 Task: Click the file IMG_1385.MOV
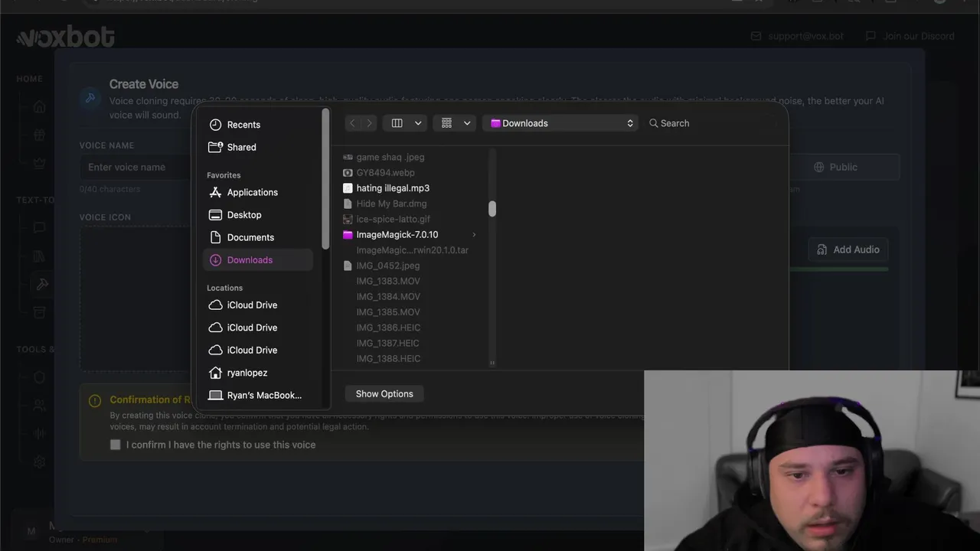388,312
